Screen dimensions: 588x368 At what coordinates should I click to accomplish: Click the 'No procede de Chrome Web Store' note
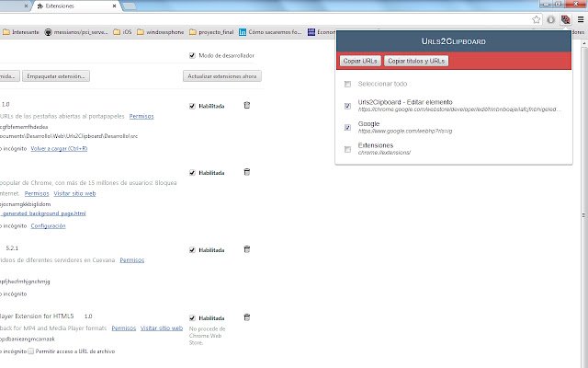(x=207, y=336)
